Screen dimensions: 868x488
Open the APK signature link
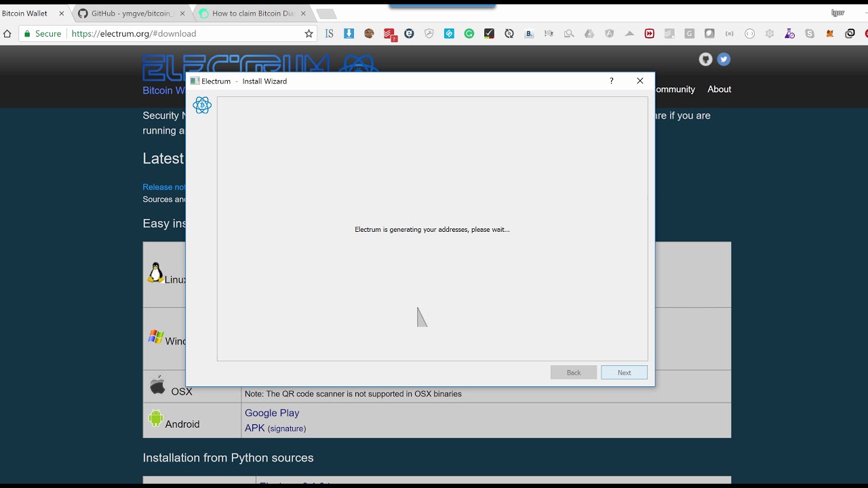[287, 428]
